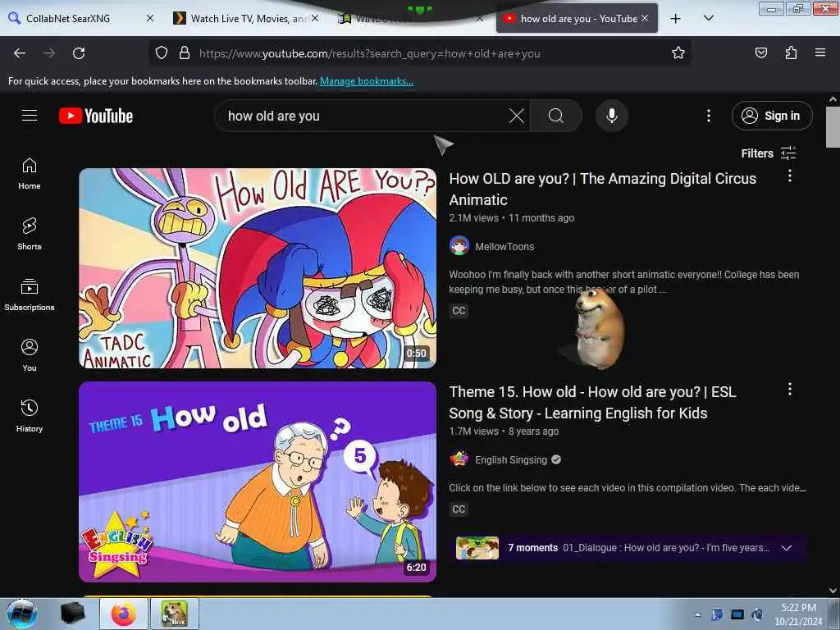
Task: Click title How OLD are you? Amazing Digital Circus
Action: [x=603, y=189]
